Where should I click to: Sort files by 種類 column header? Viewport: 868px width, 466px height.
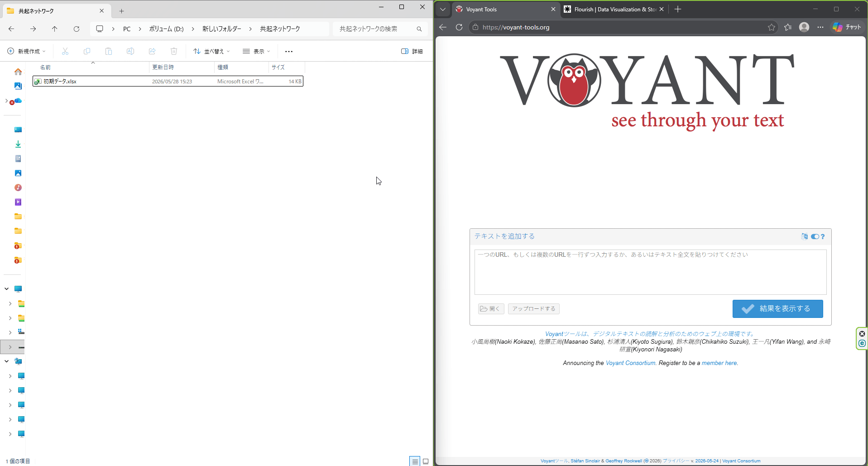(241, 67)
